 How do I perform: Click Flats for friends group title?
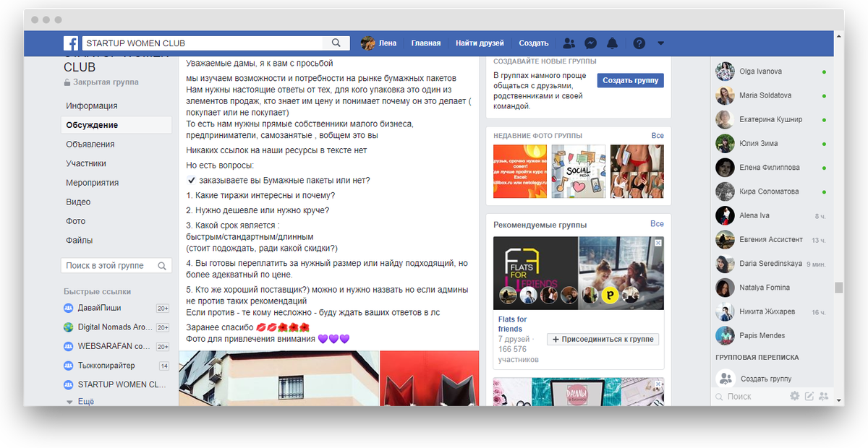coord(513,324)
